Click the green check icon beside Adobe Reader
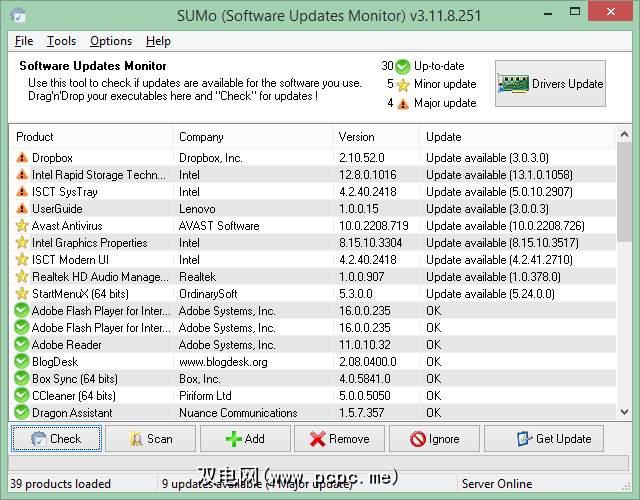 point(22,345)
